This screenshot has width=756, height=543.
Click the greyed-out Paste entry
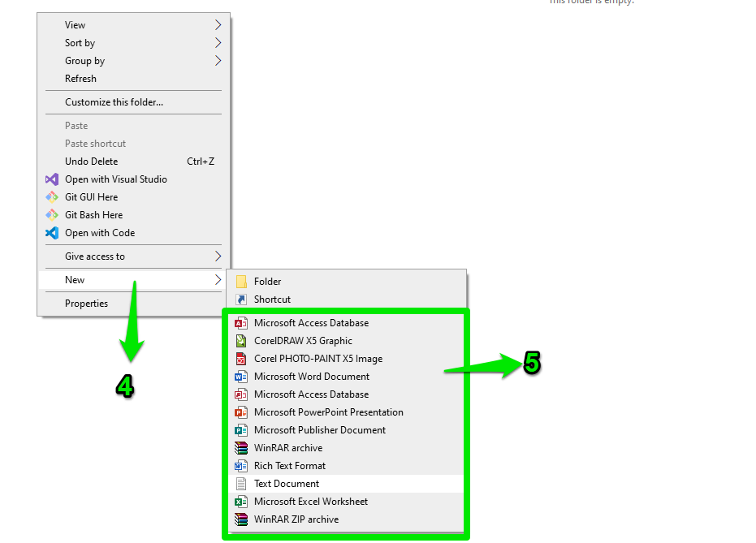(x=133, y=126)
